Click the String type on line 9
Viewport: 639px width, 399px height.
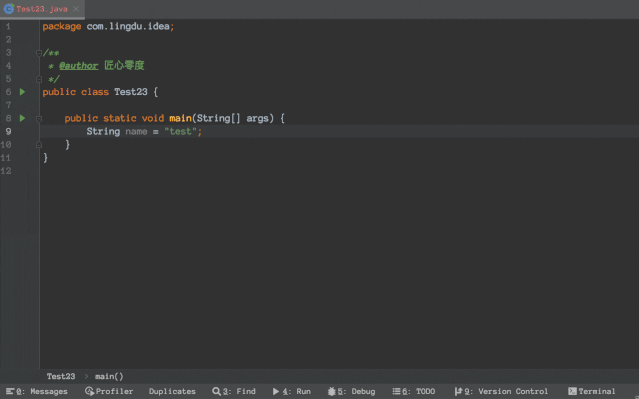coord(103,132)
